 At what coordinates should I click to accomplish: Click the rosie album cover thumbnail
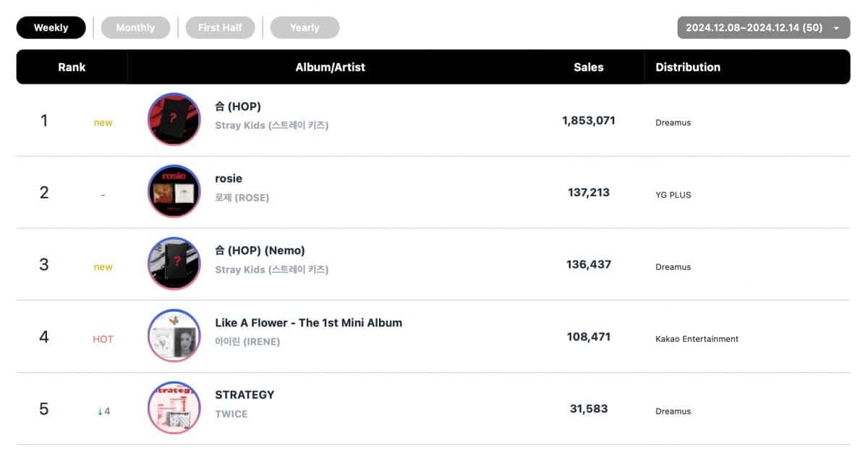point(174,192)
